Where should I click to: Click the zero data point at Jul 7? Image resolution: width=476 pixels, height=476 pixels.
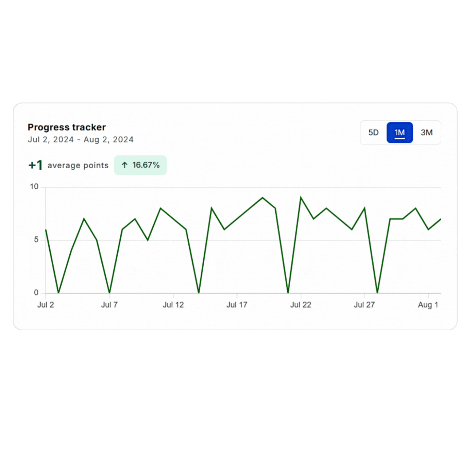pos(109,292)
